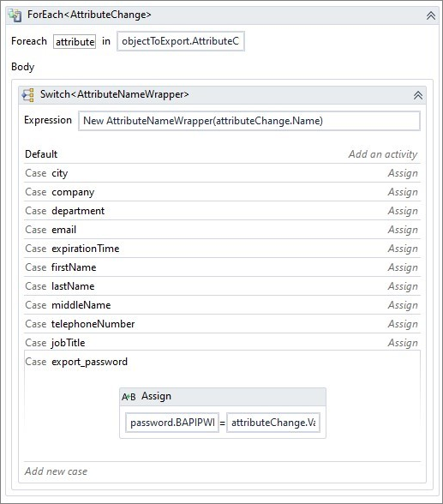This screenshot has width=443, height=504.
Task: Expand the city case row
Action: pyautogui.click(x=222, y=173)
